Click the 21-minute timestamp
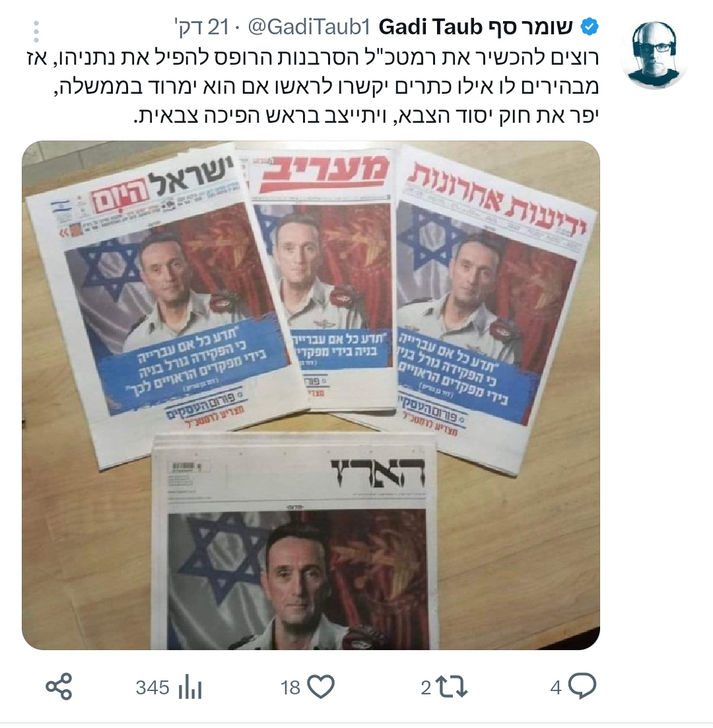Viewport: 713px width, 728px height. coord(201,28)
